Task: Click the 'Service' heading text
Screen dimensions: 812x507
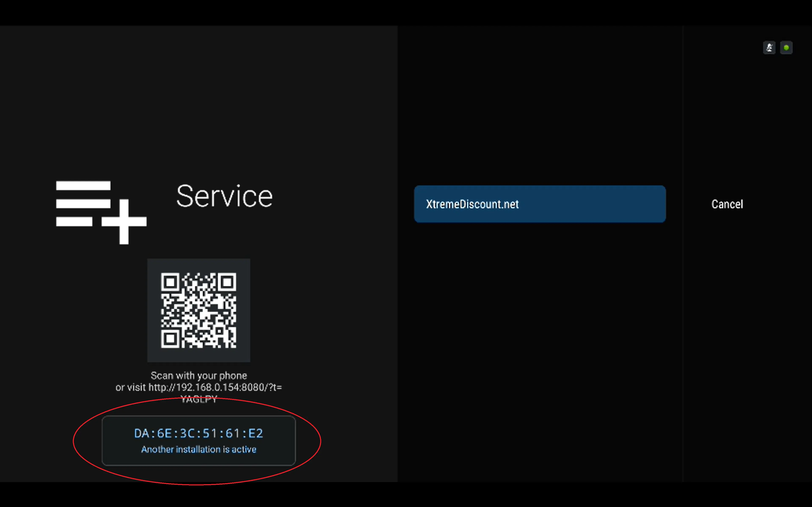Action: point(224,196)
